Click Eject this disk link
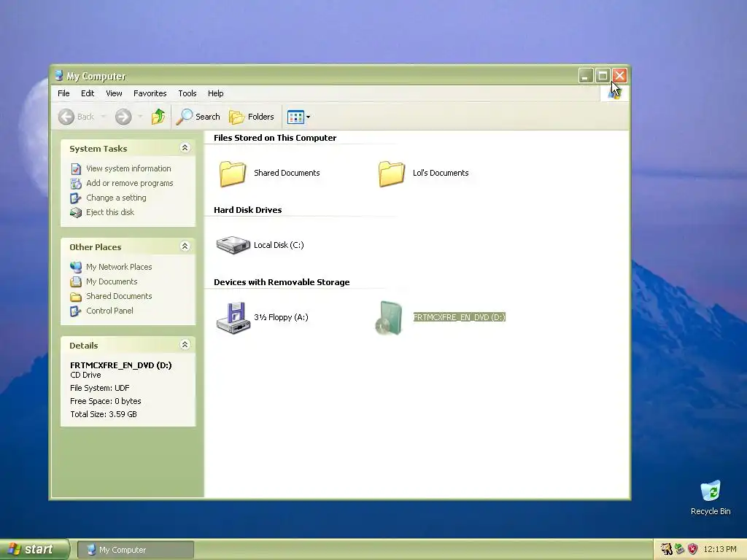This screenshot has width=747, height=560. tap(110, 212)
